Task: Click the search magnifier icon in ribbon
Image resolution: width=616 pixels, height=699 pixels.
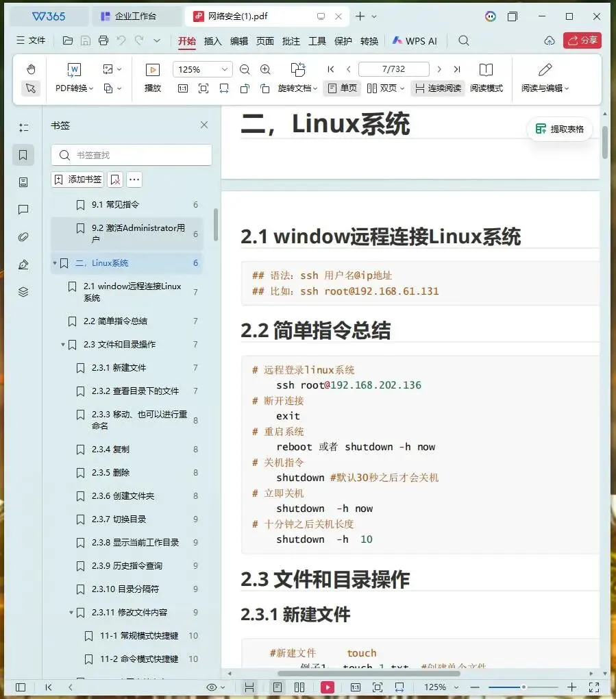Action: (x=464, y=40)
